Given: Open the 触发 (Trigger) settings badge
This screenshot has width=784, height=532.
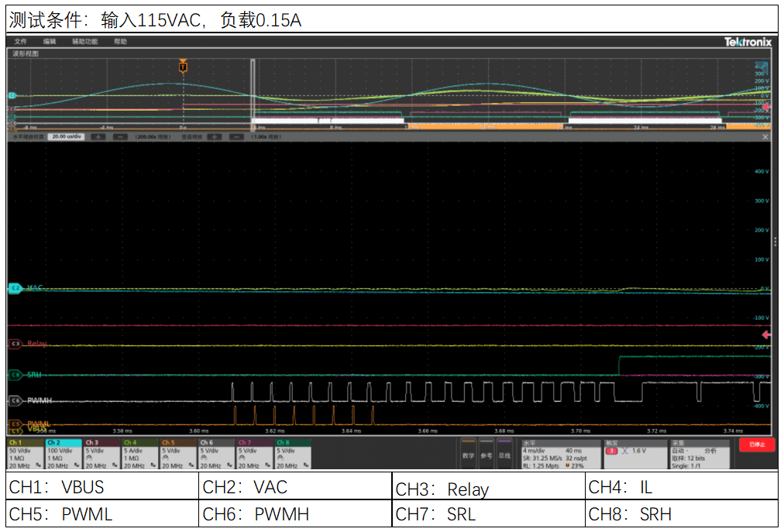Looking at the screenshot, I should point(635,454).
